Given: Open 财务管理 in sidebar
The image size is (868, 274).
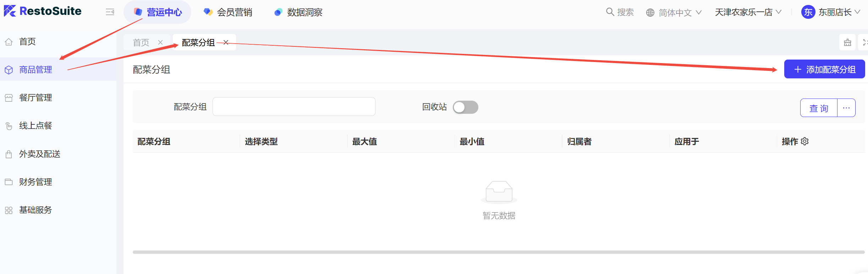Looking at the screenshot, I should [x=35, y=182].
